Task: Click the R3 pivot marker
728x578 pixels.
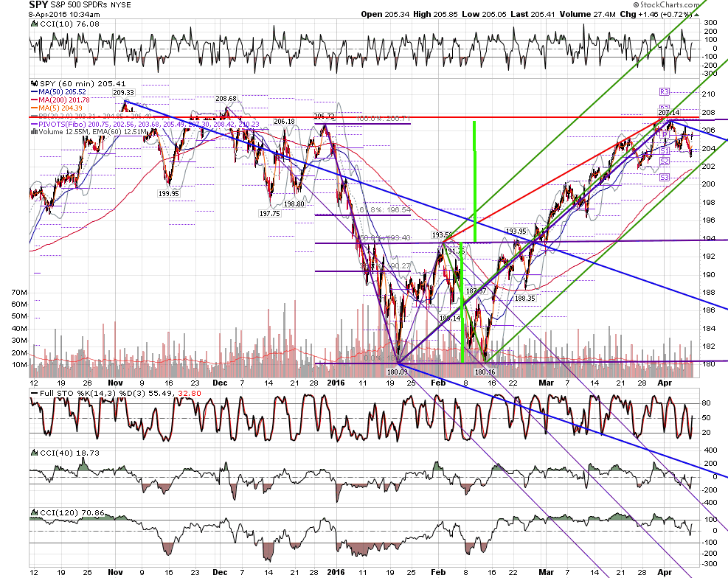Action: click(664, 92)
